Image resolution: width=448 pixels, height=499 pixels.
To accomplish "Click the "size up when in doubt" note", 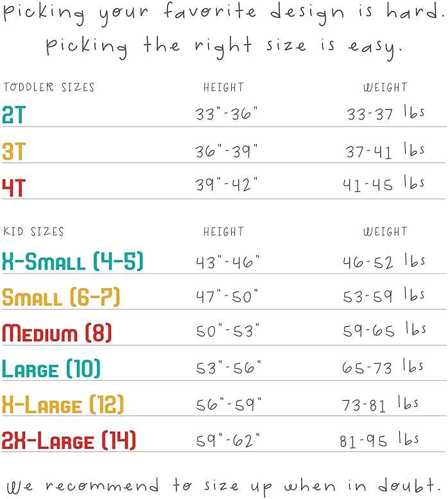I will 223,484.
